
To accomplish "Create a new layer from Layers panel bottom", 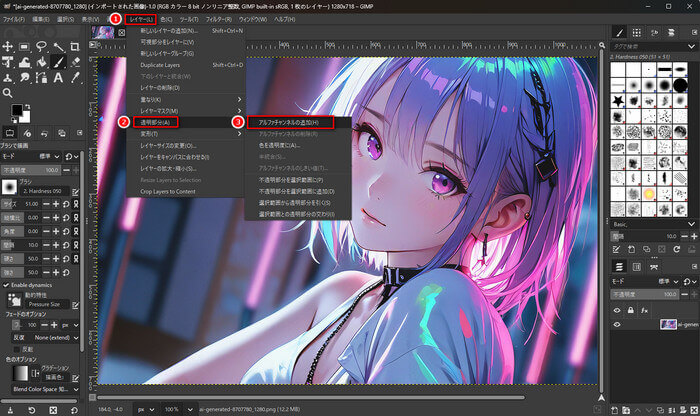I will (x=615, y=410).
